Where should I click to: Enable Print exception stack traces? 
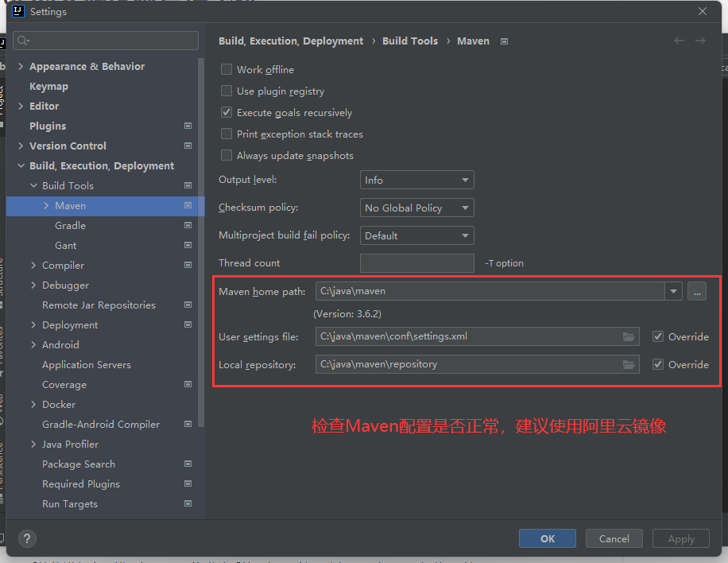coord(227,134)
